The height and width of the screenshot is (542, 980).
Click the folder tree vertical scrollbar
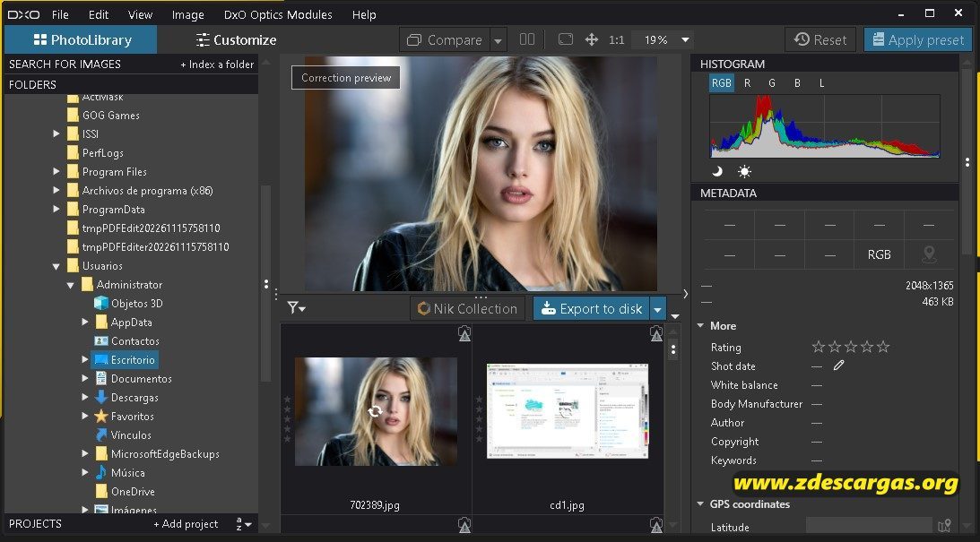tap(265, 283)
